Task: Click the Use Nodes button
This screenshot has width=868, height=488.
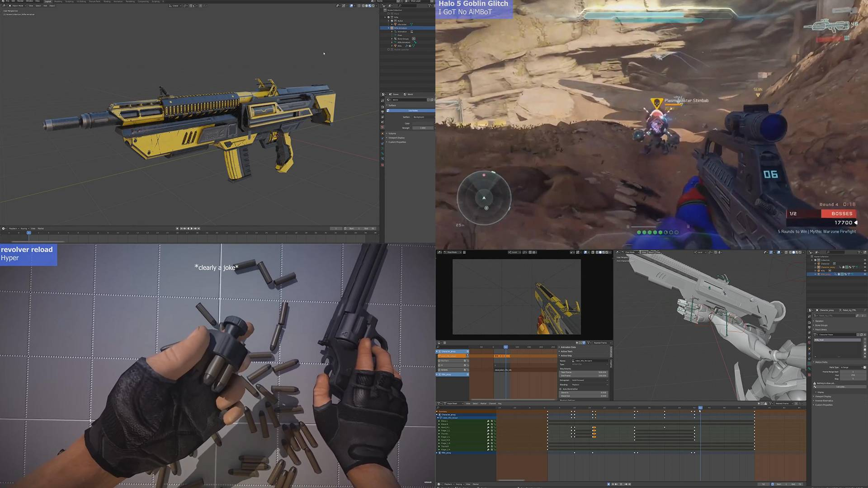Action: click(410, 111)
